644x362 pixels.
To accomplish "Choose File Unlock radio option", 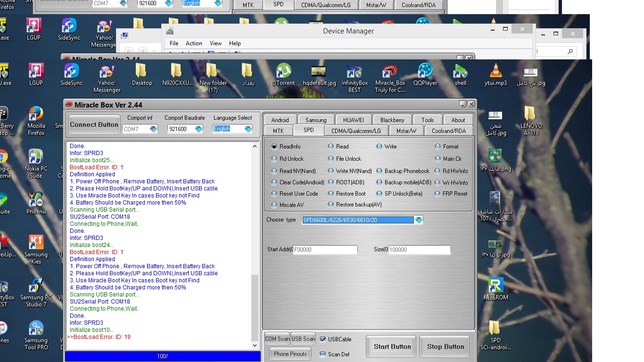I will [x=345, y=159].
